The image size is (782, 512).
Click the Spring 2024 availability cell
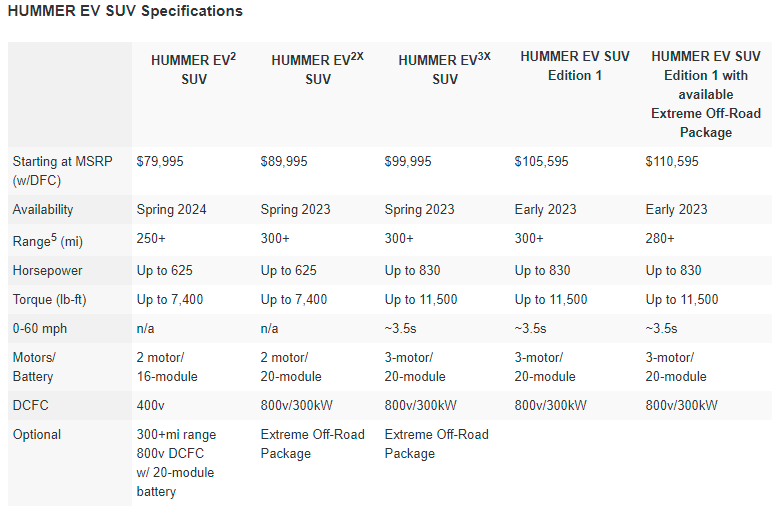pos(171,210)
